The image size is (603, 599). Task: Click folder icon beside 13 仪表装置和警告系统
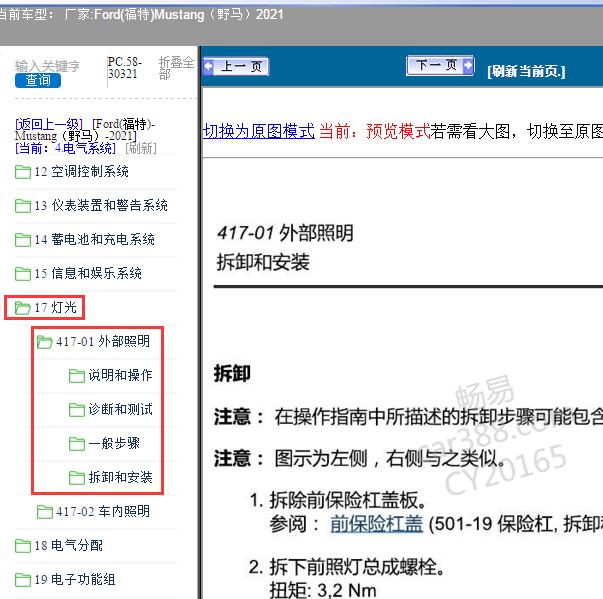point(22,206)
